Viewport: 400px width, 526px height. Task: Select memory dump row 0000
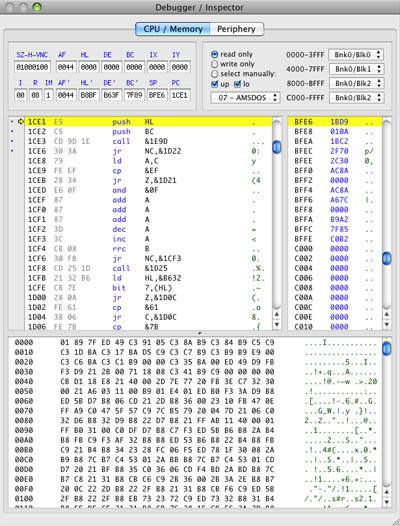click(x=195, y=343)
